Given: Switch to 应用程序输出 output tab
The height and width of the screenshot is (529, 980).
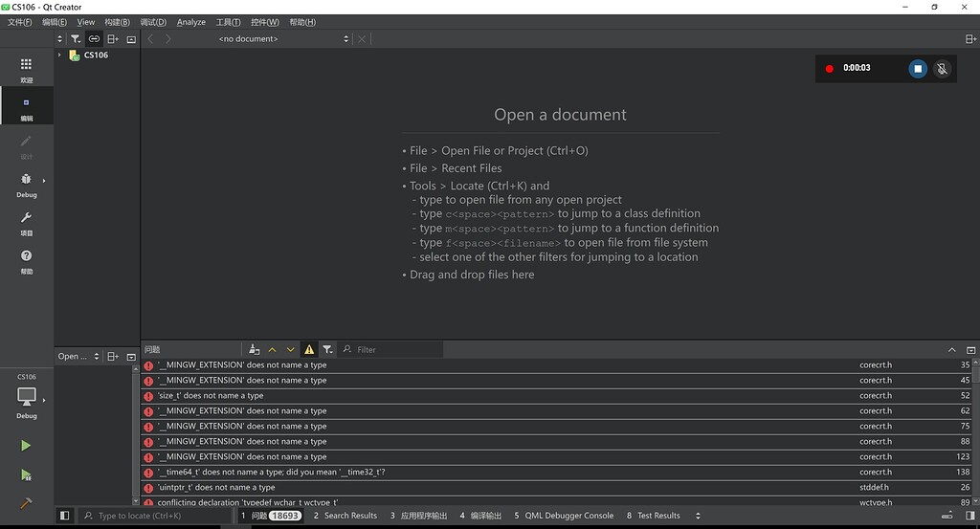Looking at the screenshot, I should [x=419, y=516].
